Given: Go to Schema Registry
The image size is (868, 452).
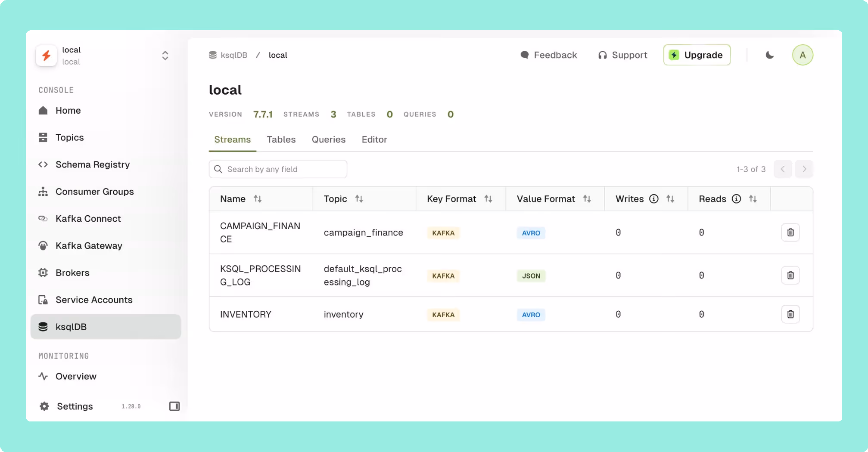Looking at the screenshot, I should point(106,165).
